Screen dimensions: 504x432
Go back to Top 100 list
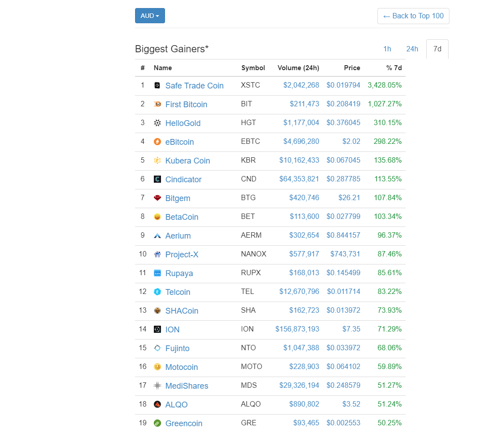413,16
